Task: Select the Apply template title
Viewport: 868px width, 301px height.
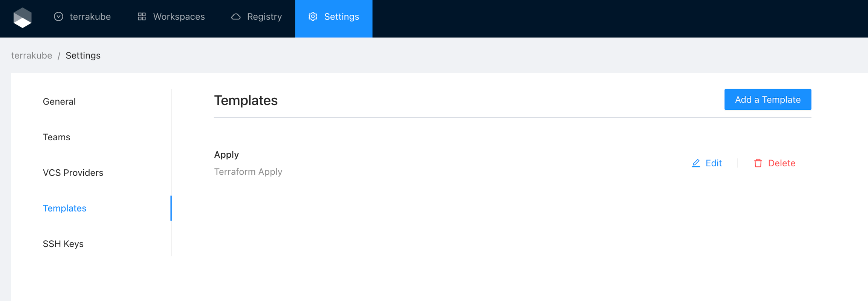Action: (x=226, y=155)
